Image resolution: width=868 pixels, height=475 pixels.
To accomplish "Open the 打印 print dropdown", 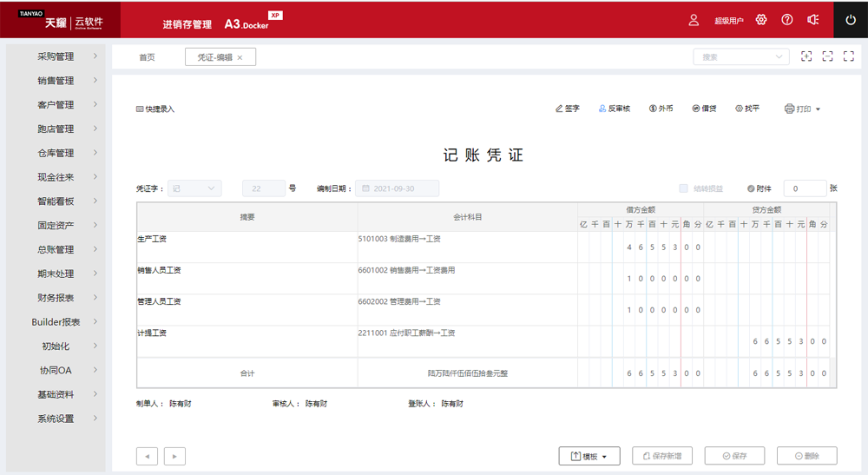I will click(x=802, y=109).
